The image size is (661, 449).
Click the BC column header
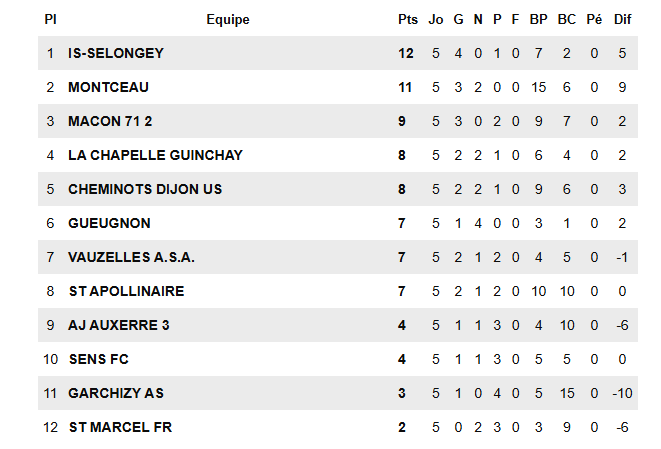[566, 19]
